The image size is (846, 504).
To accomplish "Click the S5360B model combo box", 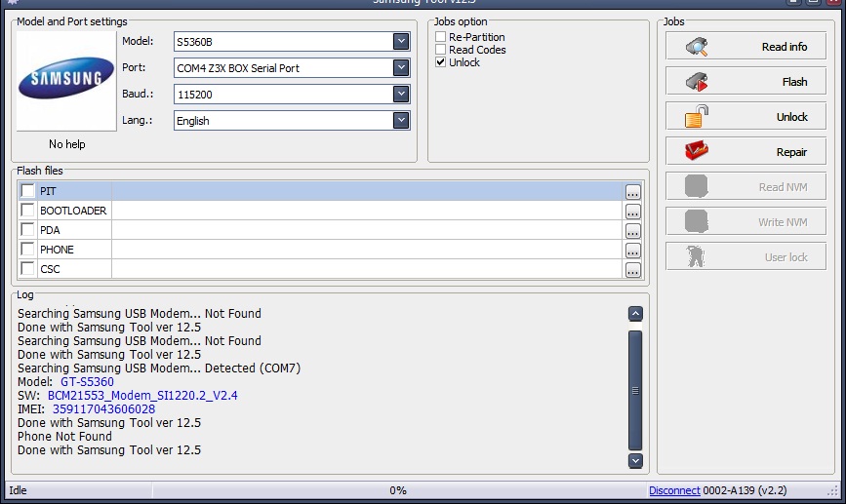I will pyautogui.click(x=292, y=42).
